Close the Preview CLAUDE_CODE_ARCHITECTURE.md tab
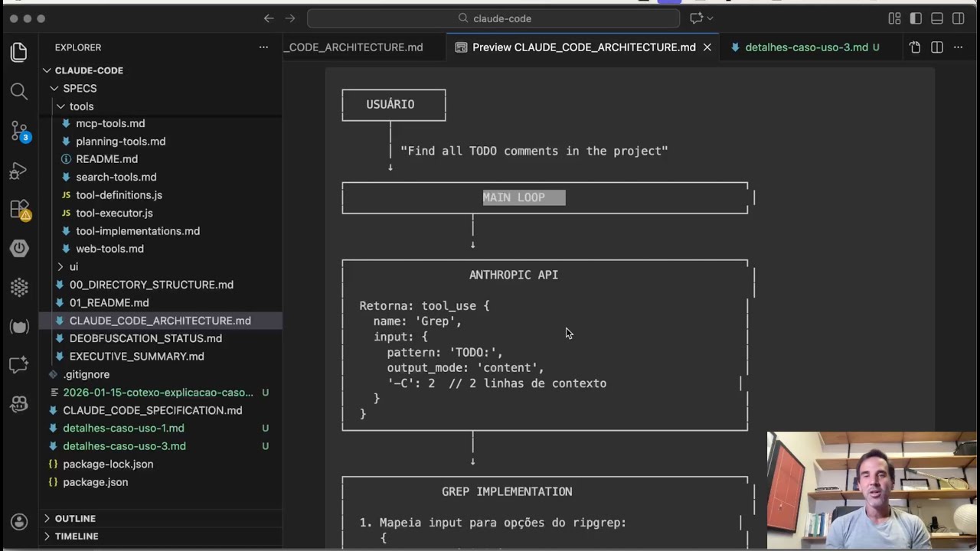This screenshot has width=980, height=551. (707, 47)
